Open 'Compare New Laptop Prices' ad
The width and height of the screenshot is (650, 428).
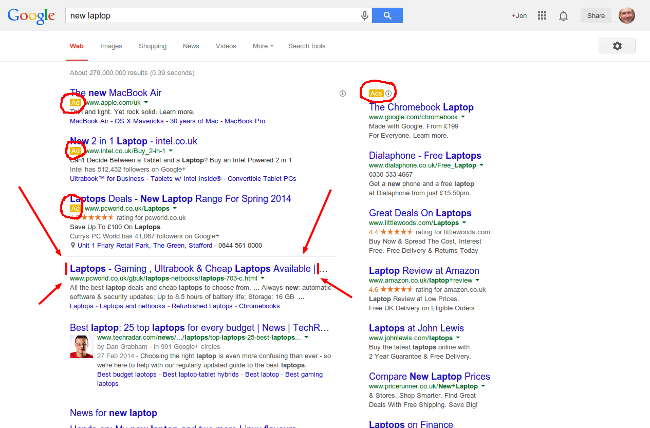click(x=429, y=377)
